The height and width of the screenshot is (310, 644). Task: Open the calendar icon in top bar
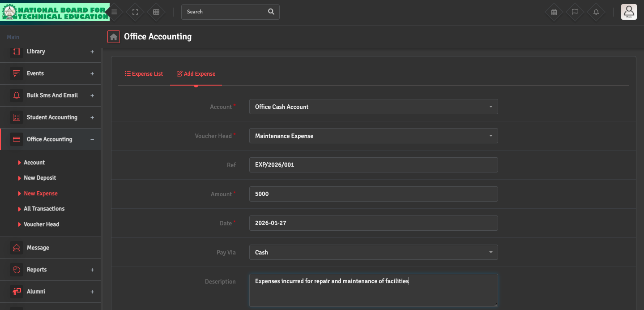[554, 12]
